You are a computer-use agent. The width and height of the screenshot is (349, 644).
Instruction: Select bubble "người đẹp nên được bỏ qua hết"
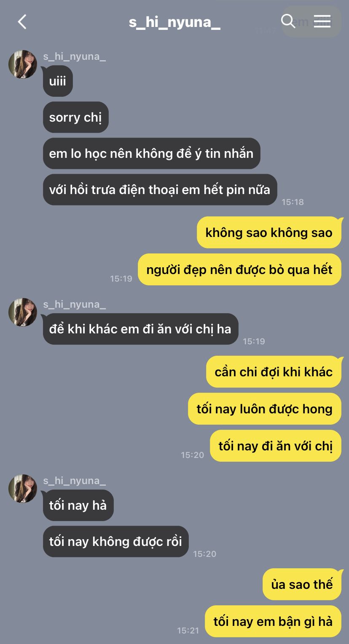point(239,269)
